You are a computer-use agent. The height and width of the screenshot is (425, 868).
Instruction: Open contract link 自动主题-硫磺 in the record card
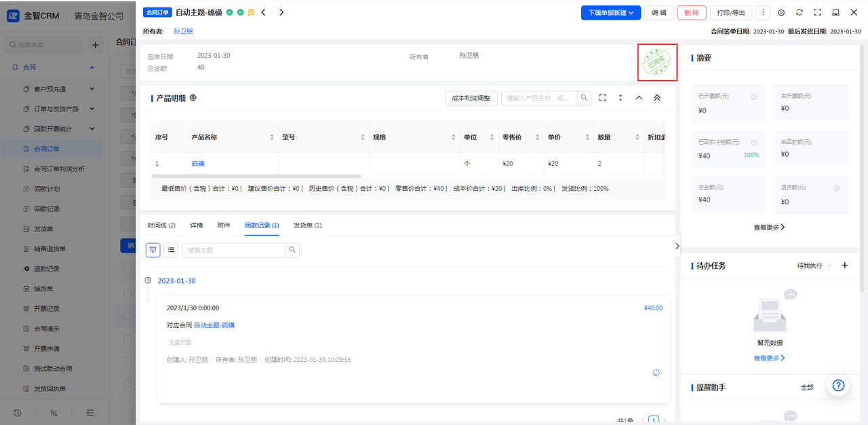214,325
